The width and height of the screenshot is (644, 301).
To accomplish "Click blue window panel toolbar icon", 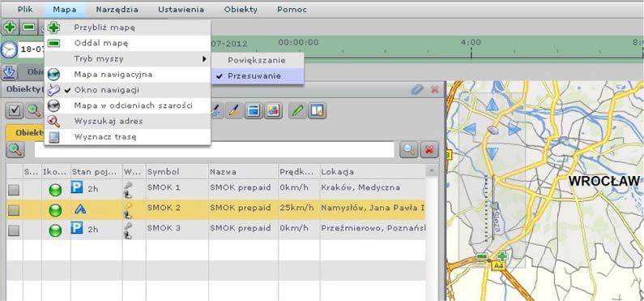I will (x=254, y=111).
